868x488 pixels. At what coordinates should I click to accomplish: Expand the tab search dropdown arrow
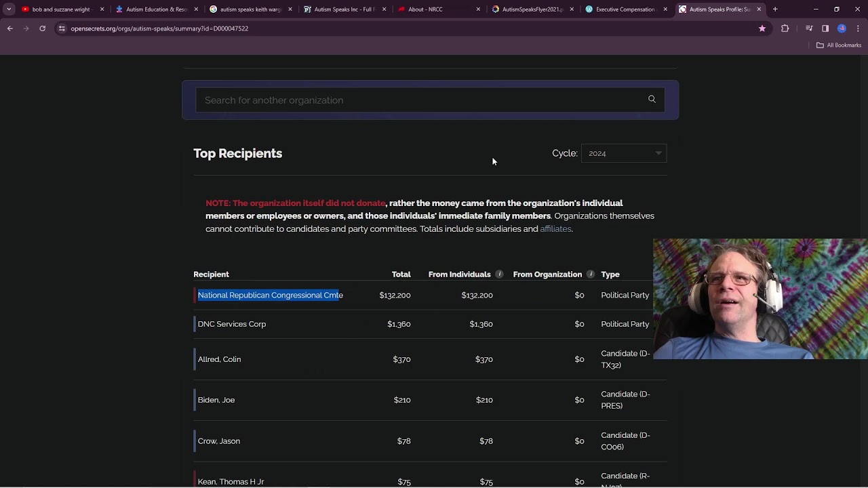(9, 9)
